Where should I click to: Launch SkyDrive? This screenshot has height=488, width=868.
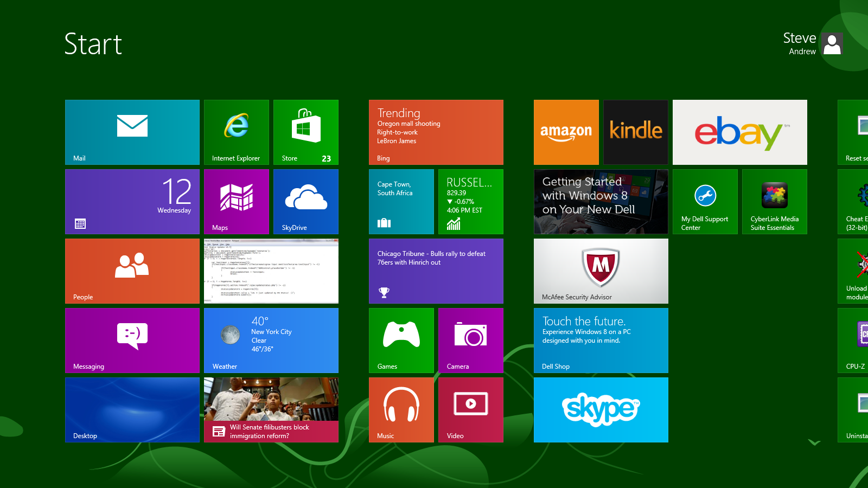[305, 201]
